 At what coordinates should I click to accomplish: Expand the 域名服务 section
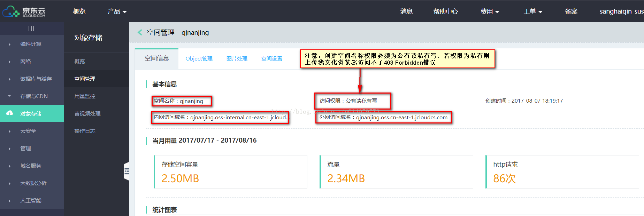tap(32, 166)
